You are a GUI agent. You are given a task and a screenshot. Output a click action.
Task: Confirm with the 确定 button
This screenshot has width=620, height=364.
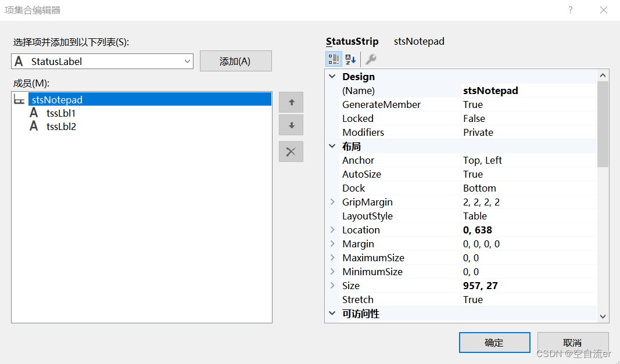(x=494, y=343)
